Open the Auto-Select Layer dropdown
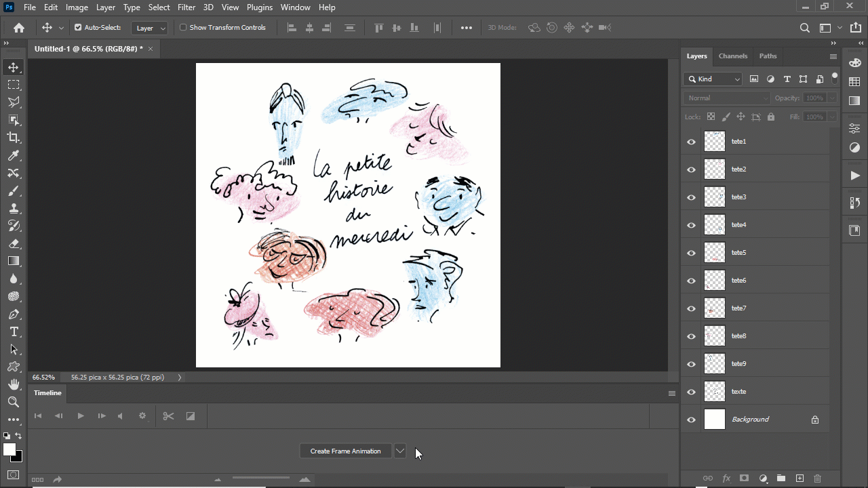The width and height of the screenshot is (868, 488). (149, 28)
